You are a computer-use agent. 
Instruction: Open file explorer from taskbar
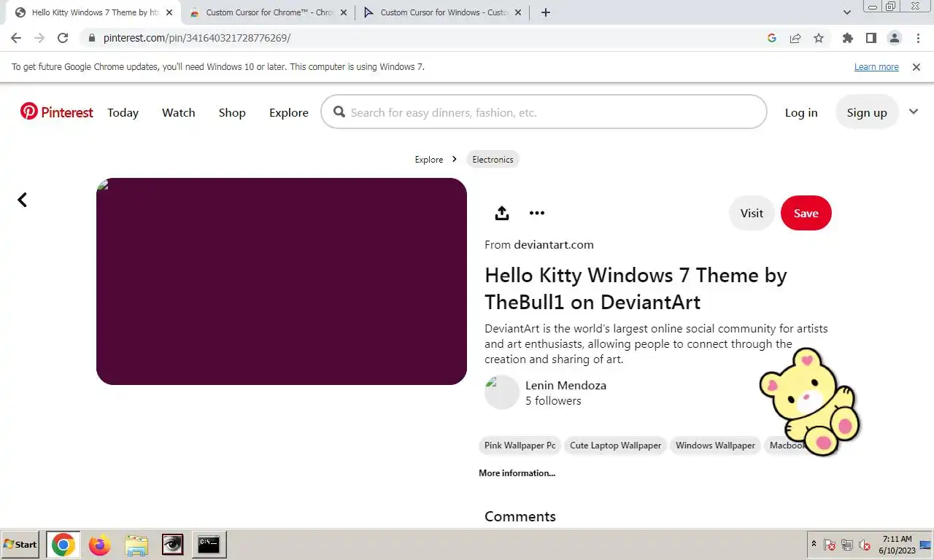pos(136,545)
